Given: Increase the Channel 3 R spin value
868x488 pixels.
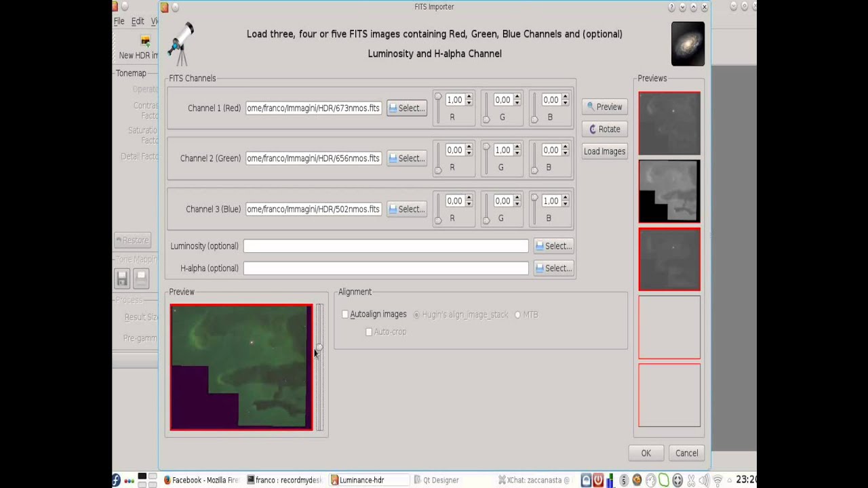Looking at the screenshot, I should pos(469,198).
